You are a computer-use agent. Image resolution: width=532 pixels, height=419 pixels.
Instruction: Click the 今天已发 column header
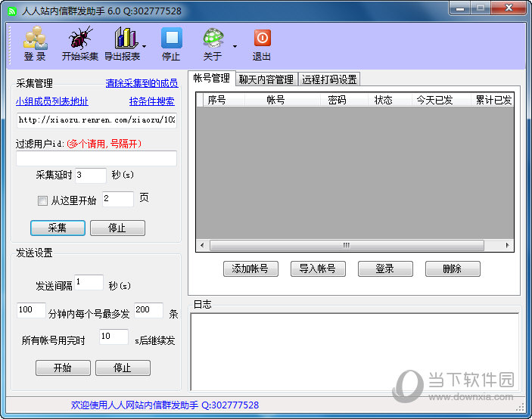441,100
